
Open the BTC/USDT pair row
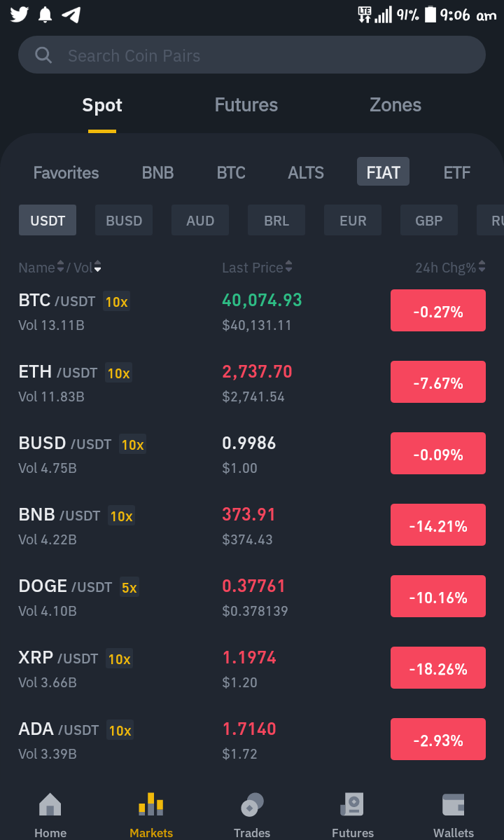point(252,311)
